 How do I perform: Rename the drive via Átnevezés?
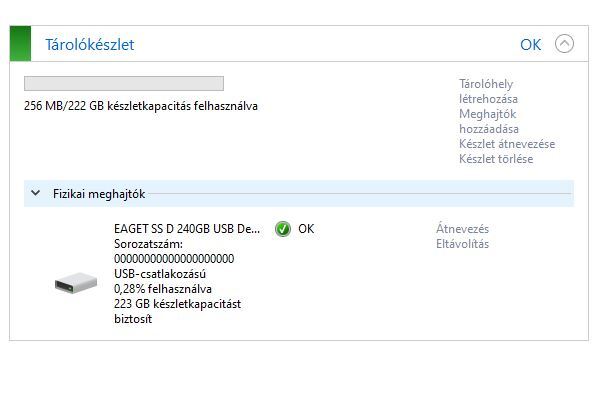coord(462,229)
